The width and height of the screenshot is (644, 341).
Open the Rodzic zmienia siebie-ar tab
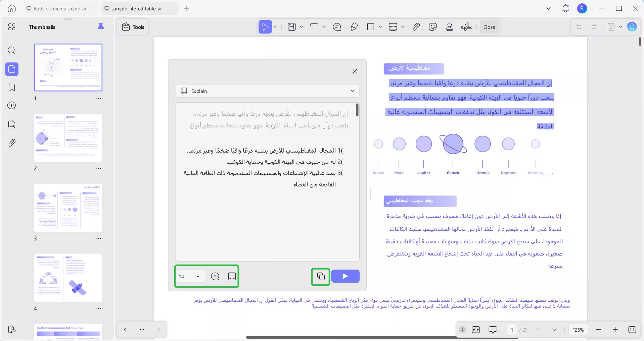tap(60, 8)
